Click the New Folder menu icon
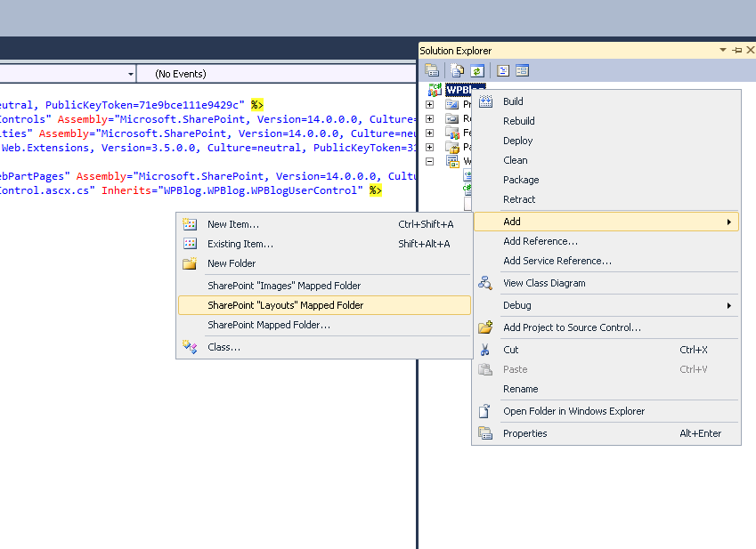 click(x=190, y=263)
